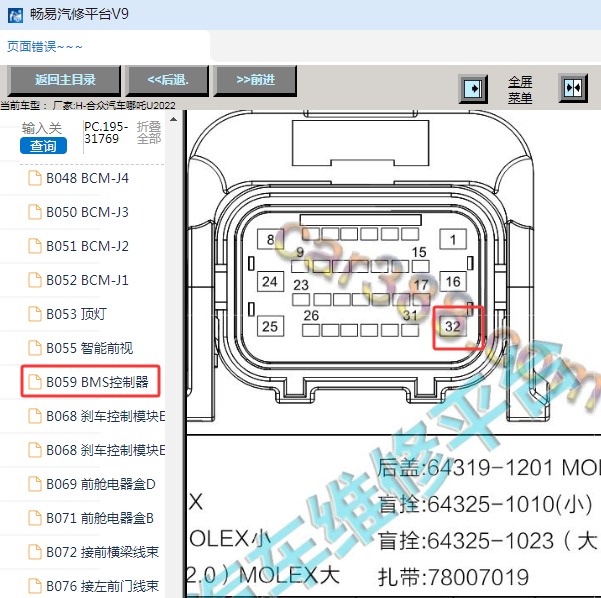Click document icon beside B059 BMS控制器
The height and width of the screenshot is (598, 601).
pos(35,382)
